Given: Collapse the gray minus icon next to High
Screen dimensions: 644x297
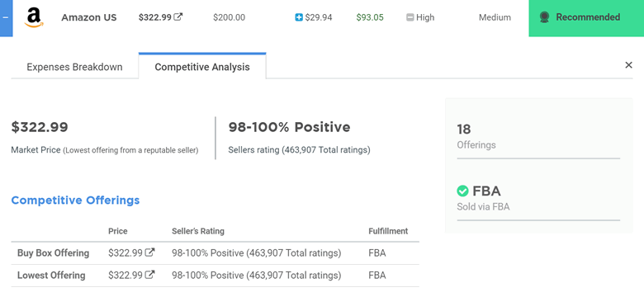Looking at the screenshot, I should pyautogui.click(x=410, y=17).
